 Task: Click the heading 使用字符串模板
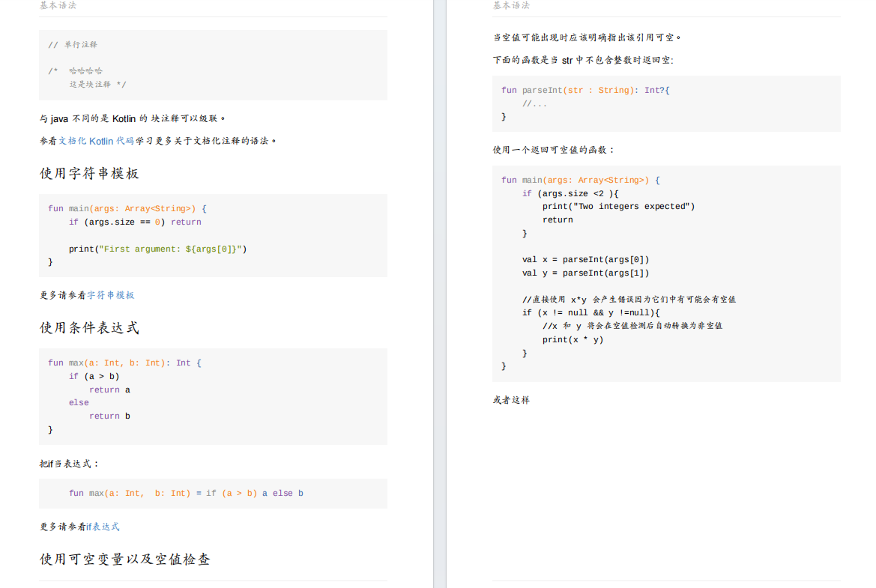[x=89, y=173]
